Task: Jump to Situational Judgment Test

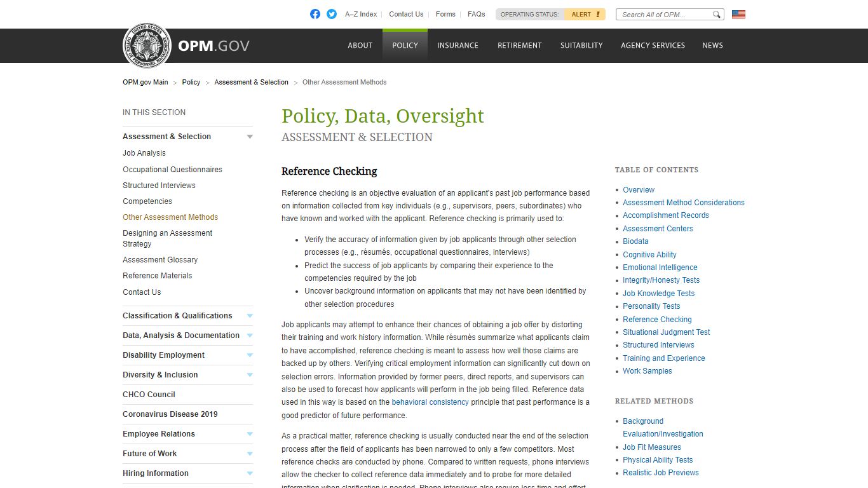Action: (x=667, y=332)
